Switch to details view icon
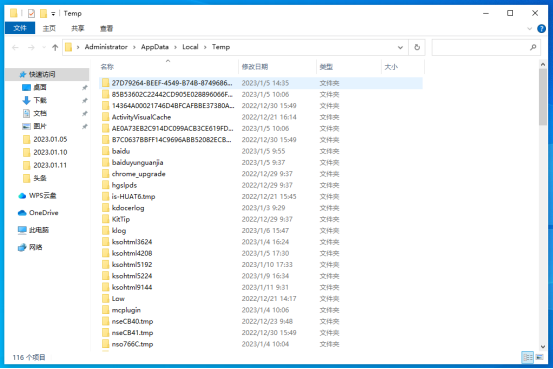Viewport: 553px width, 369px height. point(528,357)
